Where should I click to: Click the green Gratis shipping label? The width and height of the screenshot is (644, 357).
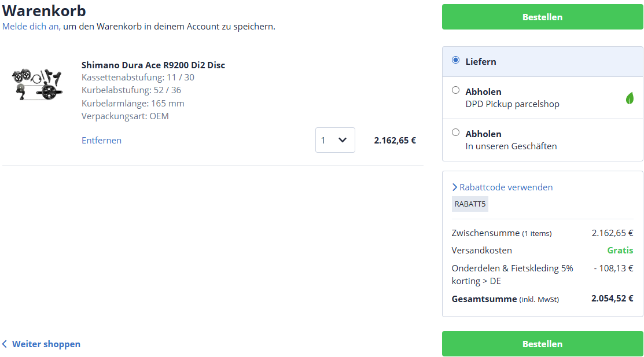620,251
